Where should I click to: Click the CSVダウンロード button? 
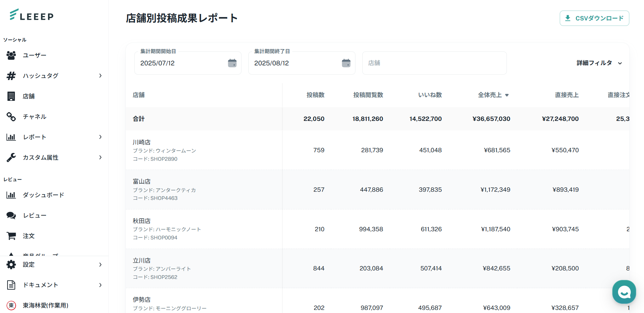tap(594, 18)
